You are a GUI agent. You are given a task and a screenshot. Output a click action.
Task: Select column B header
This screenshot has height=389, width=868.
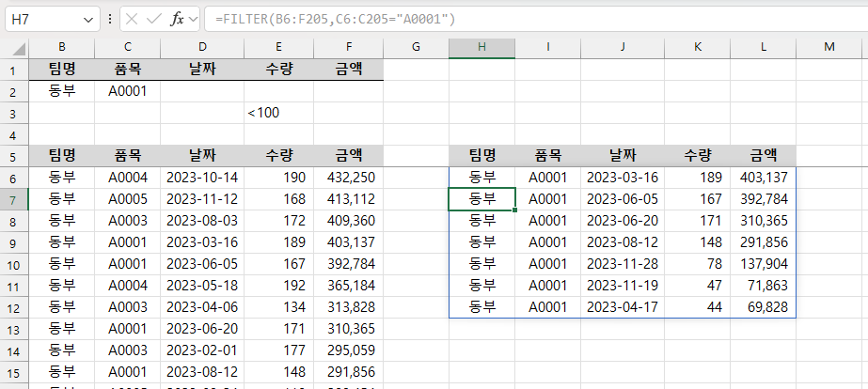[61, 47]
